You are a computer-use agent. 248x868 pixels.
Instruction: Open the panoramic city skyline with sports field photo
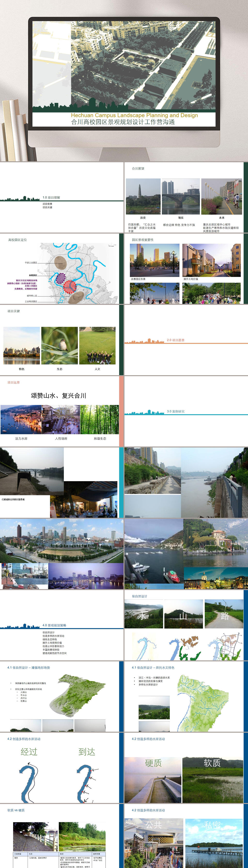[x=62, y=541]
